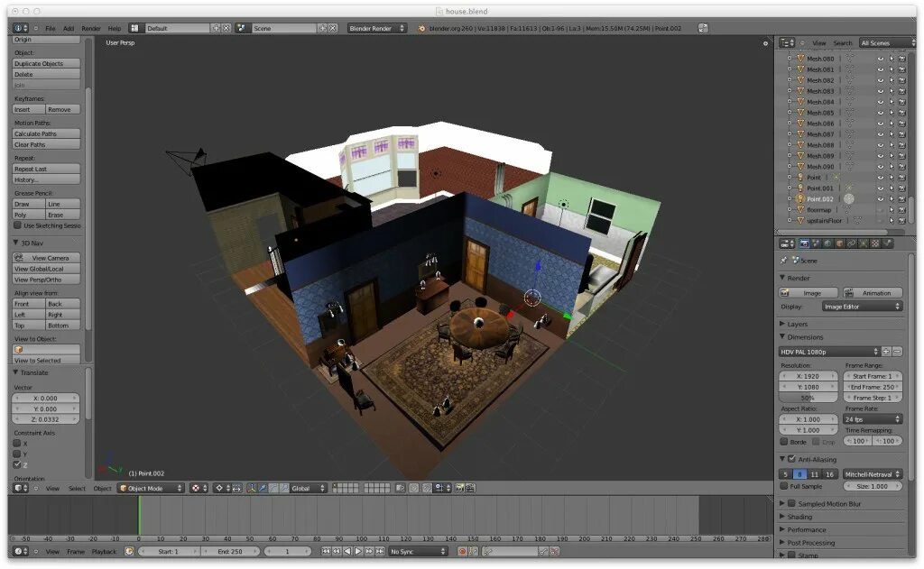Toggle auto keyframe record button
Viewport: 924px width, 569px height.
tap(462, 551)
